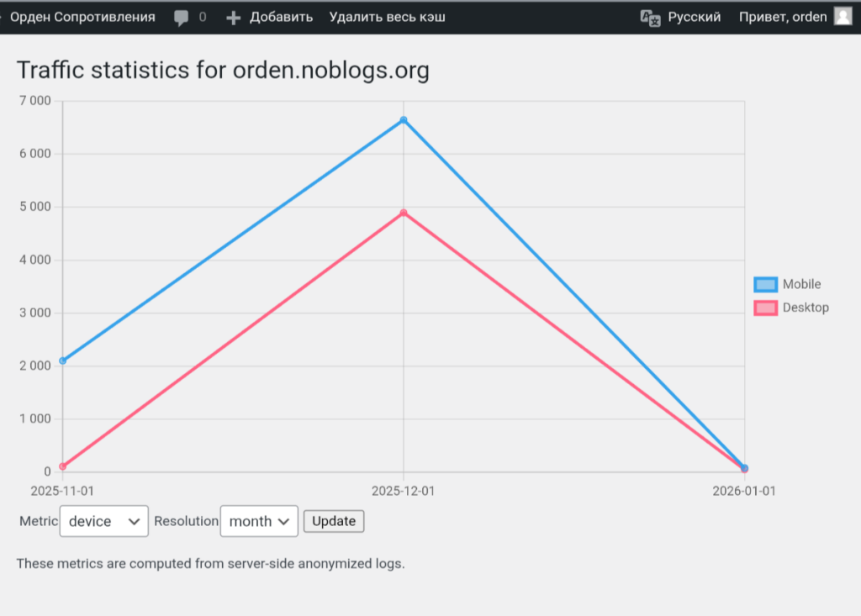Click Desktop data point for 2025-12-01
Viewport: 861px width, 616px height.
point(404,213)
